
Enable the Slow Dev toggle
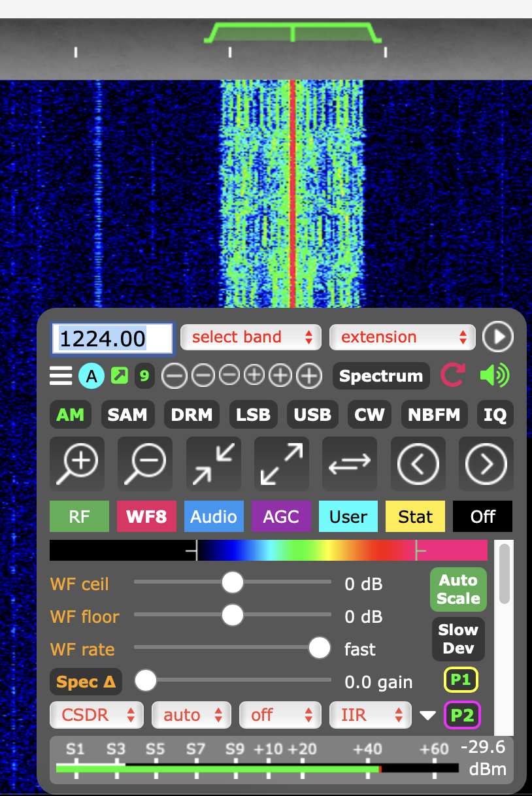(458, 638)
